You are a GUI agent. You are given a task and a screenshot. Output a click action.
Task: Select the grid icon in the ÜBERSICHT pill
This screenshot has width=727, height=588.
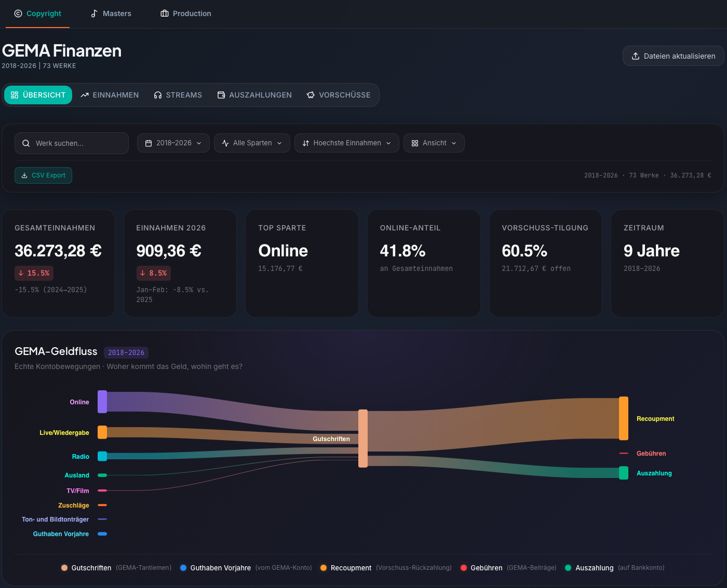pyautogui.click(x=15, y=95)
